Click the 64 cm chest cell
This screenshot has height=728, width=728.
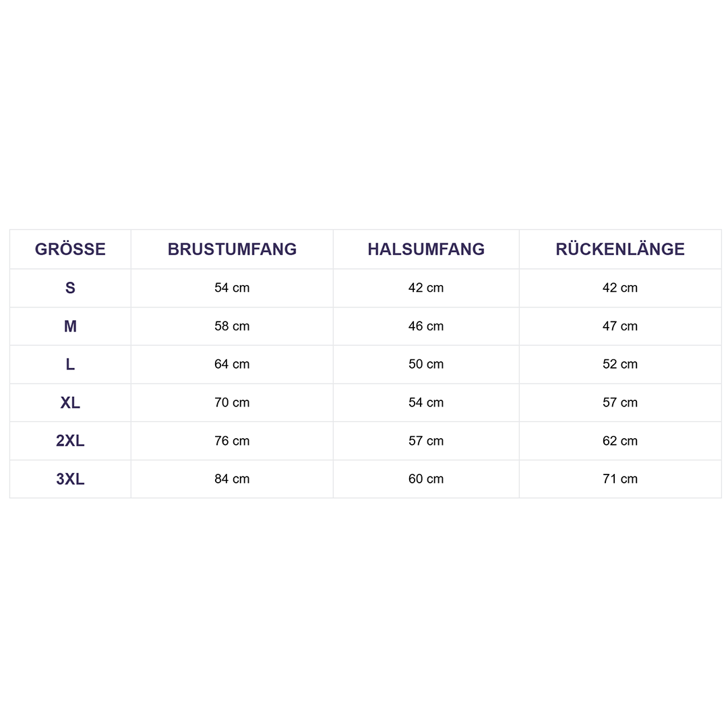point(232,365)
